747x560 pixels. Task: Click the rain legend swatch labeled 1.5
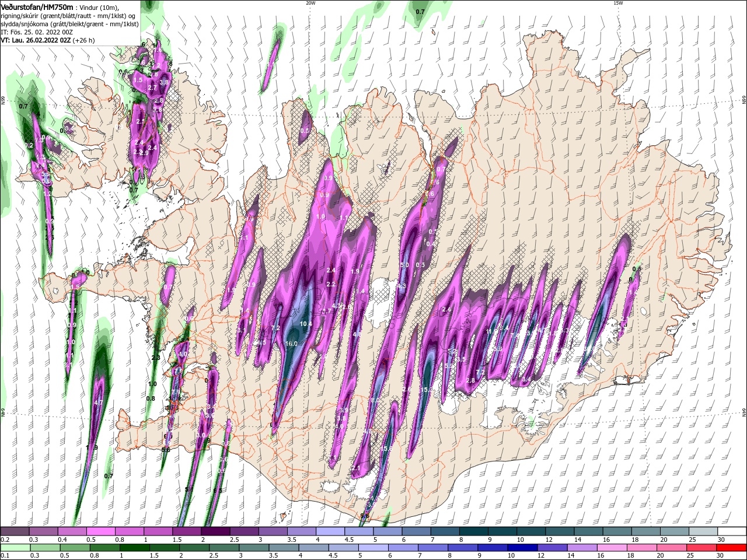[x=163, y=548]
